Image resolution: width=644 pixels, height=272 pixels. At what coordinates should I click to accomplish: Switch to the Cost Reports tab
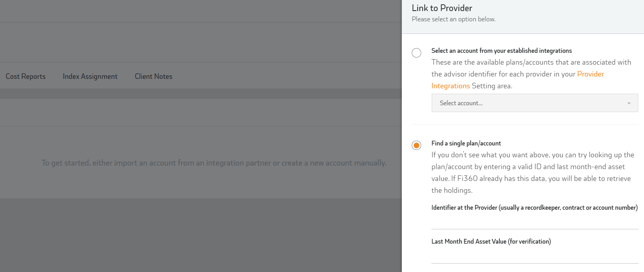click(26, 76)
